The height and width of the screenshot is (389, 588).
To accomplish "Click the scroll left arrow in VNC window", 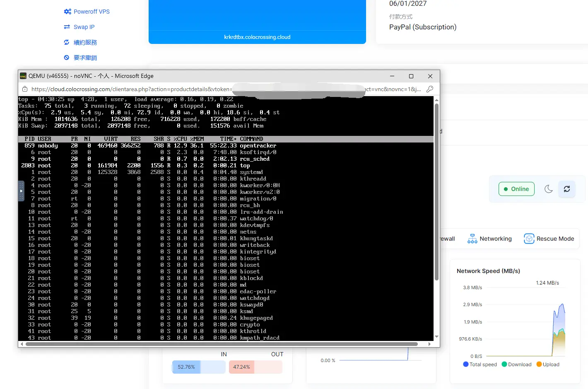I will [x=21, y=344].
